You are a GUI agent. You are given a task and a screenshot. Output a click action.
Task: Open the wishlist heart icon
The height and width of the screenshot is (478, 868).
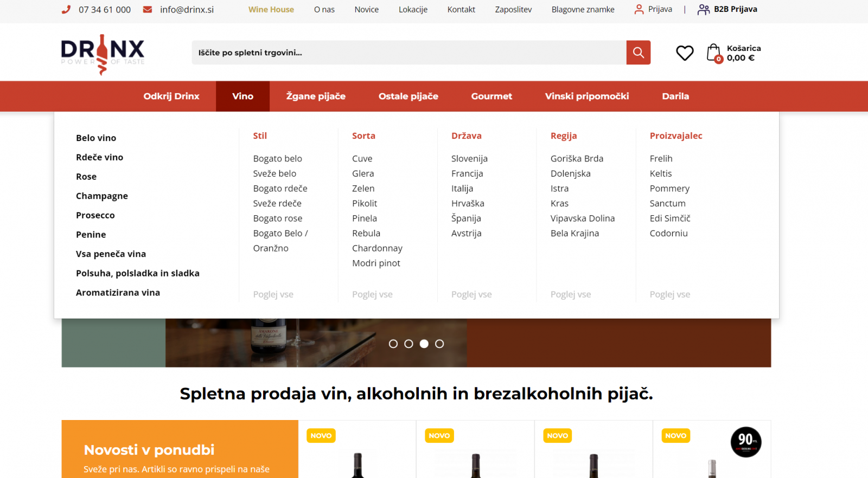click(x=685, y=53)
